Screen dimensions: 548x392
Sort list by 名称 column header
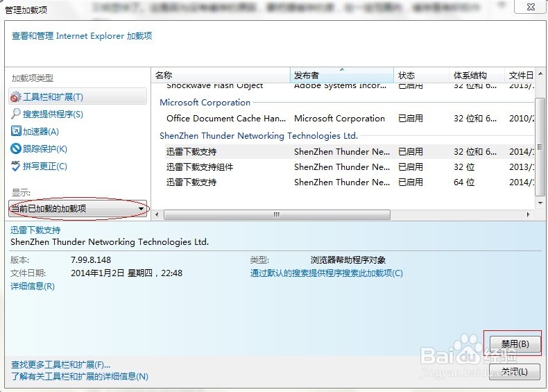coord(221,75)
